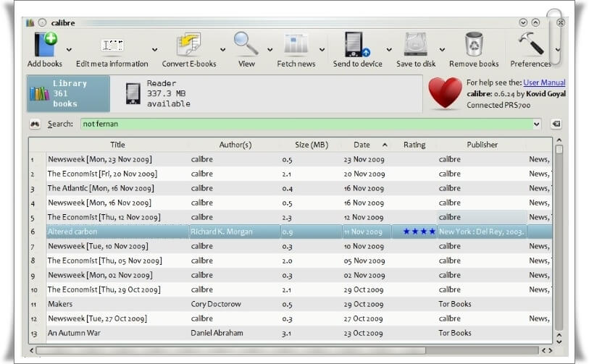Expand the toolbar overflow arrow after Preferences
Image resolution: width=589 pixels, height=364 pixels.
(x=558, y=49)
